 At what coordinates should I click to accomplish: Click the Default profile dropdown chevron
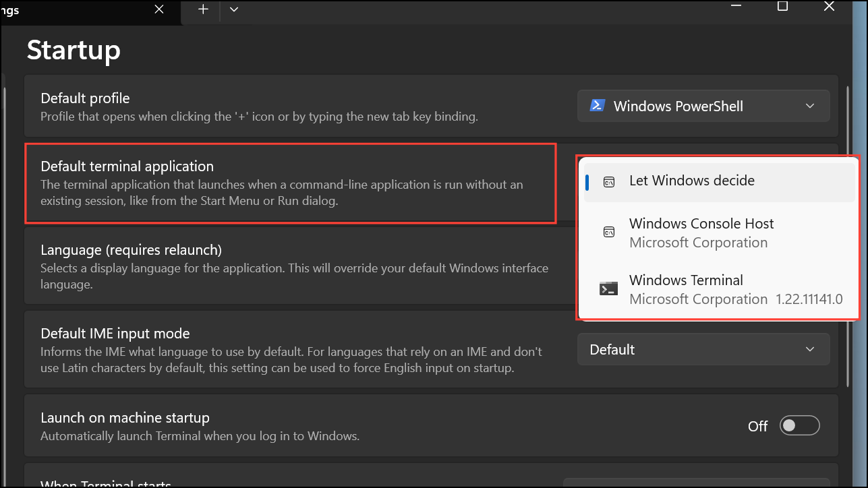(810, 106)
